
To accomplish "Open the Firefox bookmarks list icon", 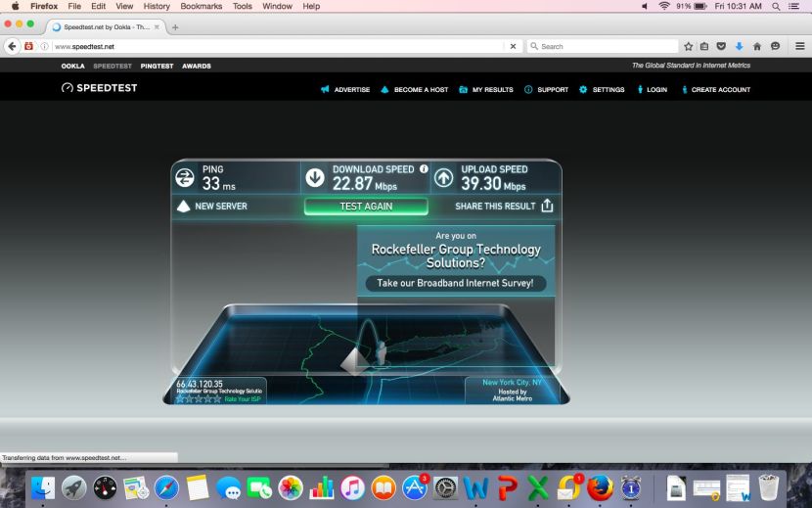I will 704,46.
